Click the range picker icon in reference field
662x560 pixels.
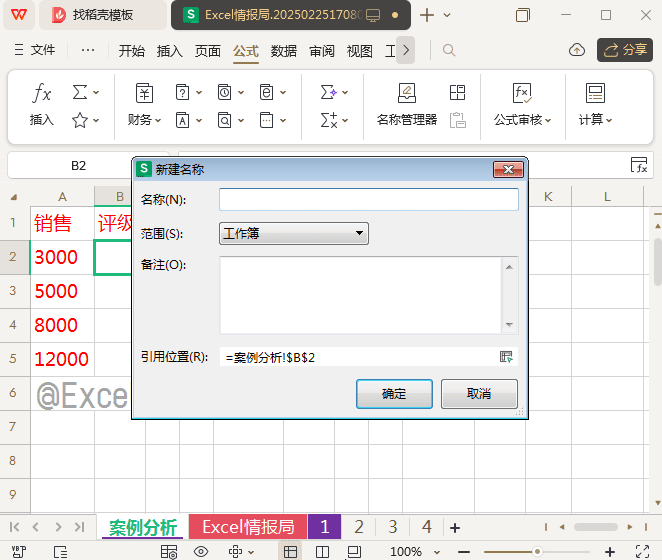click(506, 357)
